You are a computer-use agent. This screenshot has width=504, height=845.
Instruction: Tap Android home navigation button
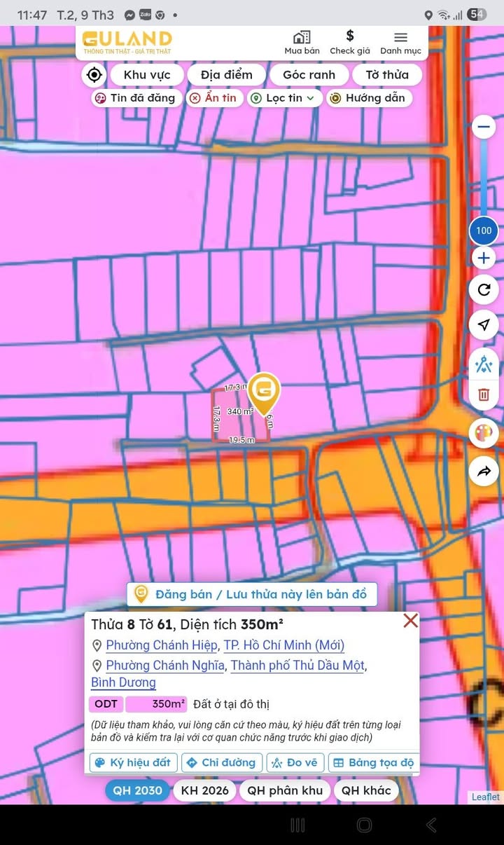(x=364, y=825)
